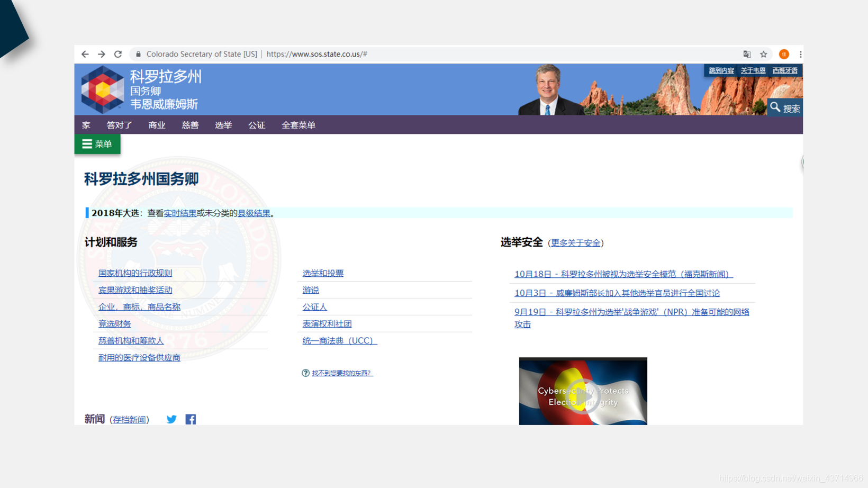
Task: Open the 企业，商标，商品名称 link
Action: coord(139,307)
